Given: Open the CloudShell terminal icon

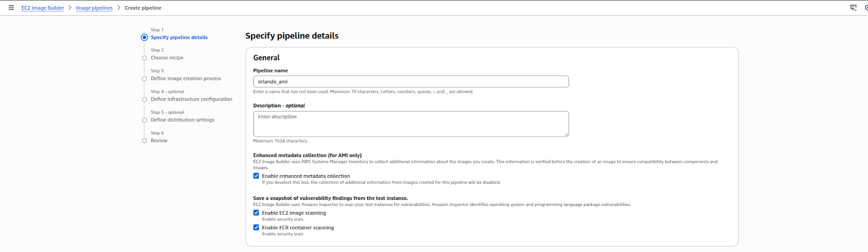Looking at the screenshot, I should (853, 8).
